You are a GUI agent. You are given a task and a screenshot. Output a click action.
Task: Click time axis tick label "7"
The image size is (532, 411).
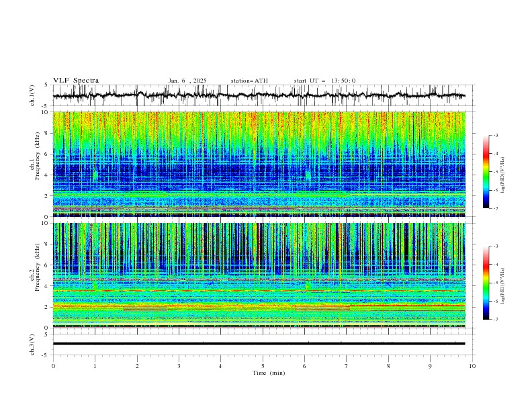(347, 366)
